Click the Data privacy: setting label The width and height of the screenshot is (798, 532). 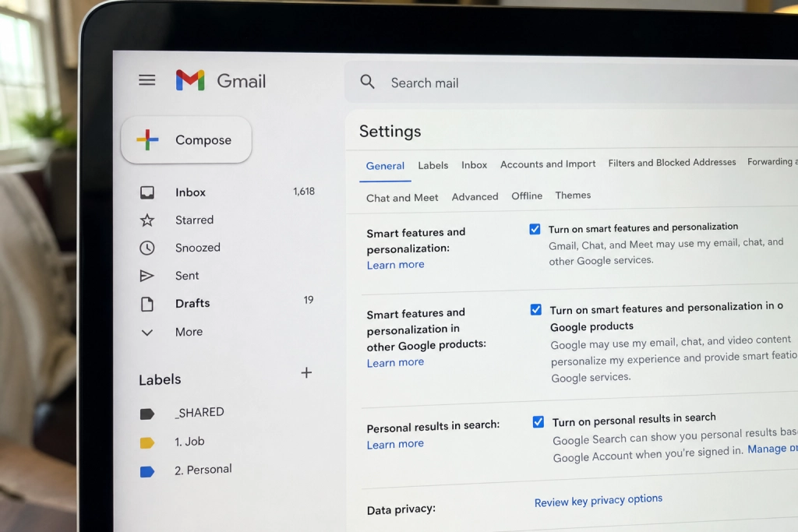401,509
